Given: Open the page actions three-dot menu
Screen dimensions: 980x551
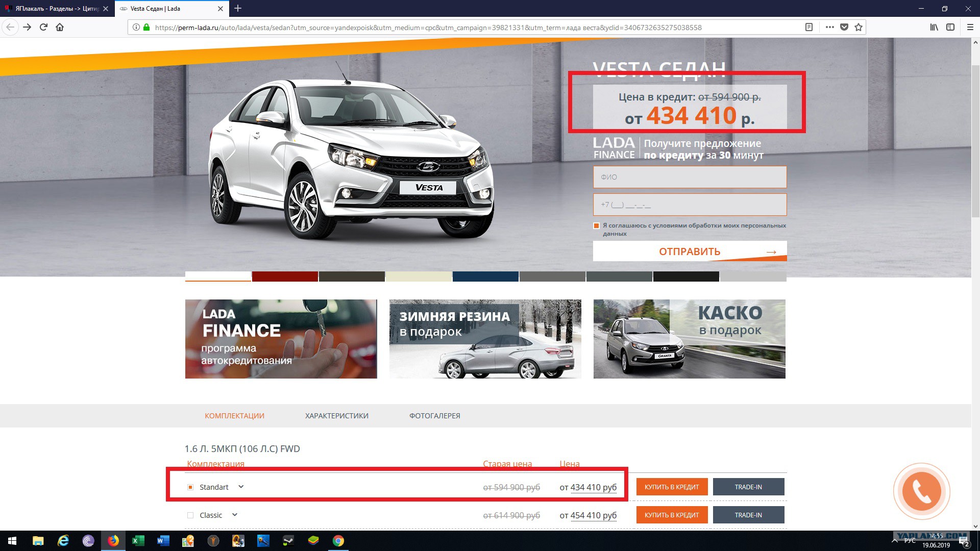Looking at the screenshot, I should (830, 28).
